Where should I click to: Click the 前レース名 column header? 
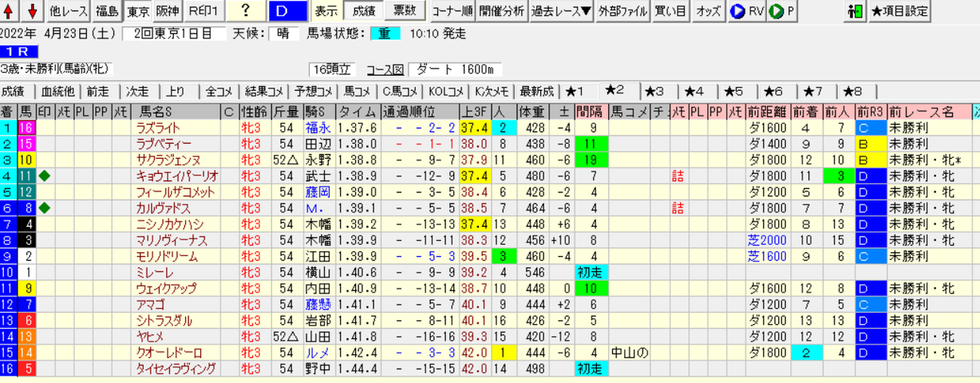tap(930, 112)
